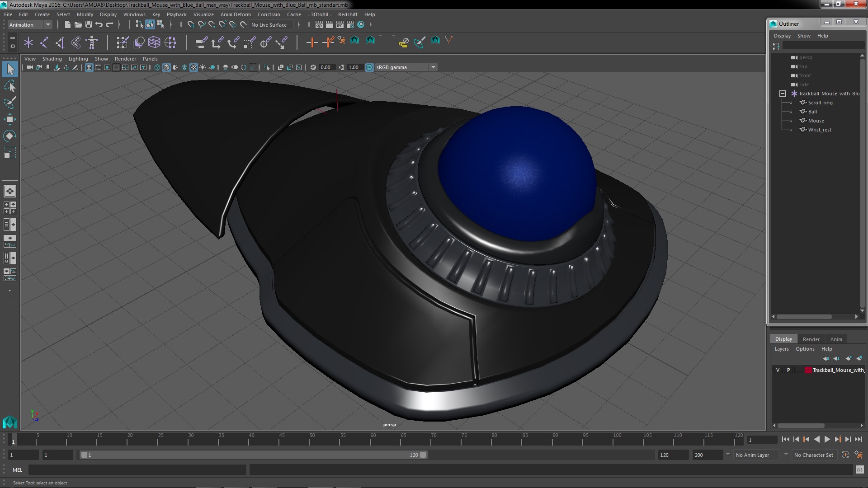Open the Animation menu set dropdown
This screenshot has height=488, width=868.
30,25
